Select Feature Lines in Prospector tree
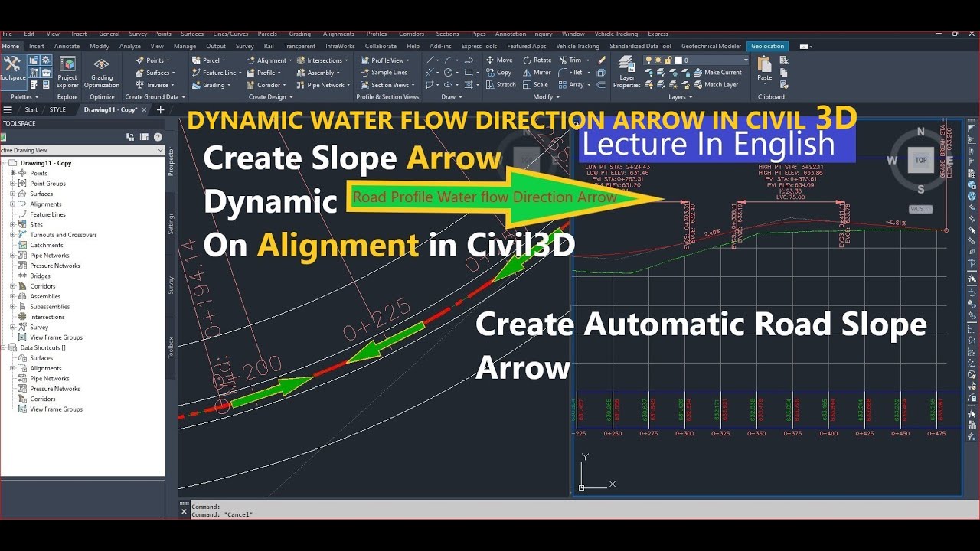Screen dimensions: 980x551 click(x=47, y=214)
